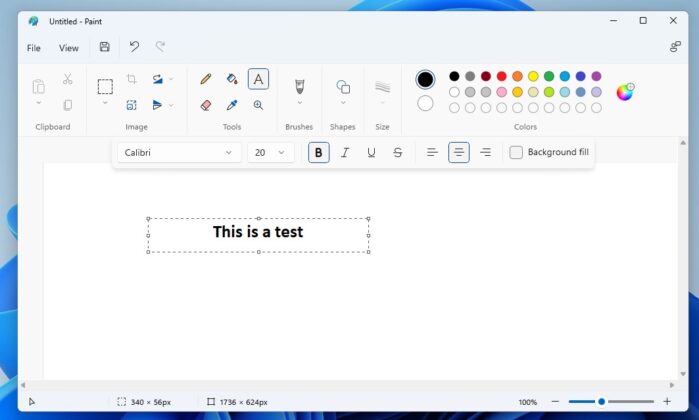
Task: Open the View menu
Action: point(69,48)
